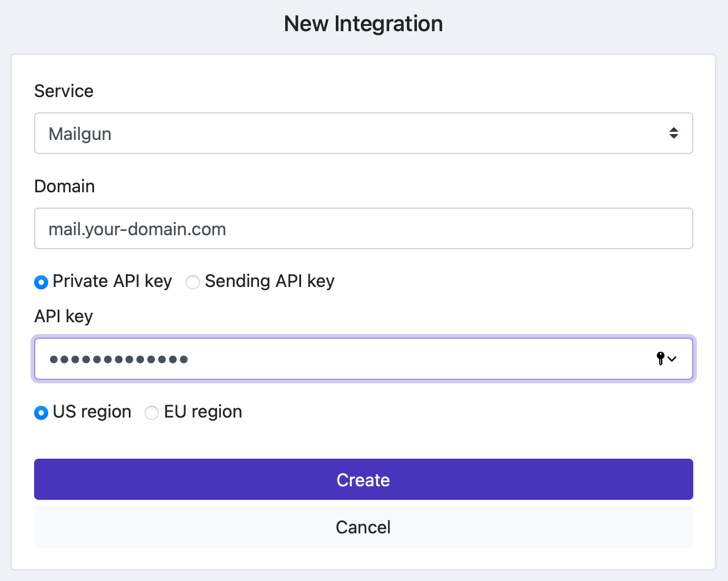Click the 'US region' label text

pyautogui.click(x=92, y=412)
